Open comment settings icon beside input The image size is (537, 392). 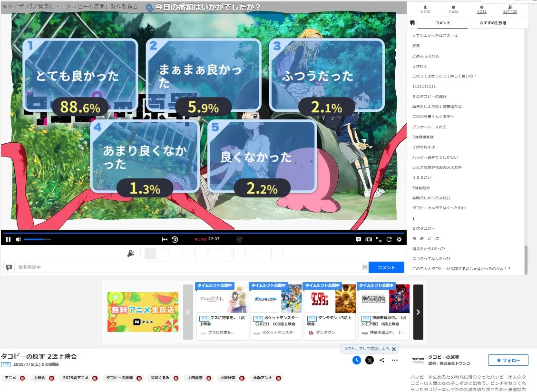tap(9, 267)
